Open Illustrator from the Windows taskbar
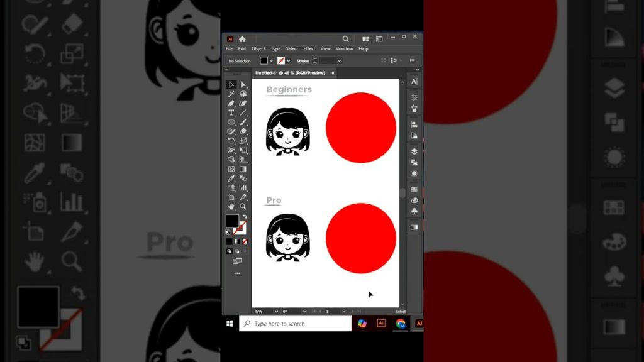The height and width of the screenshot is (362, 644). point(382,323)
